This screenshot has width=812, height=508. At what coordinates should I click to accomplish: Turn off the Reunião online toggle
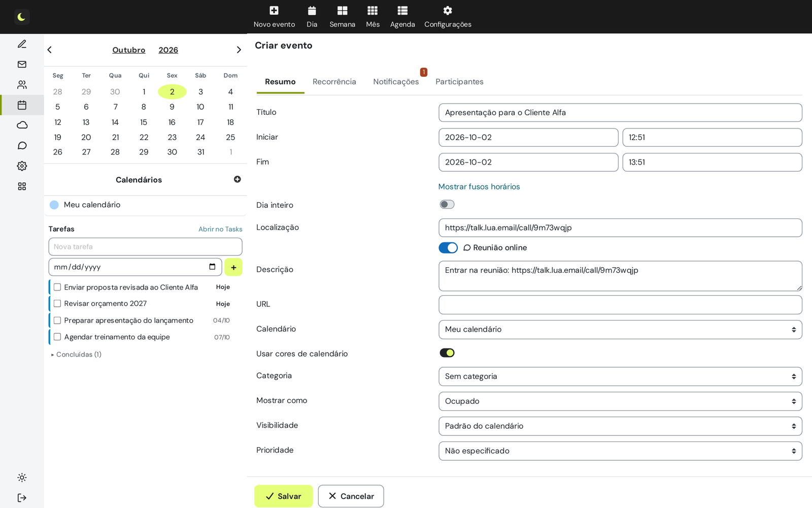[448, 248]
